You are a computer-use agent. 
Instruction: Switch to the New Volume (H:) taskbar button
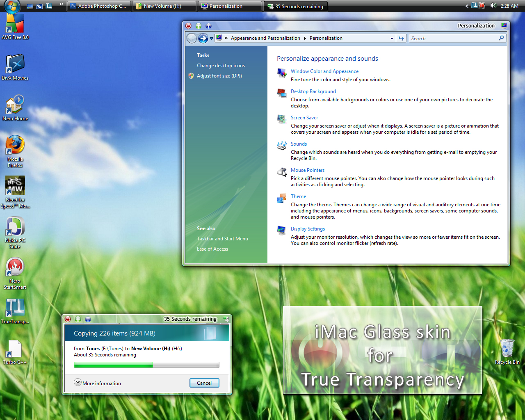[x=164, y=6]
